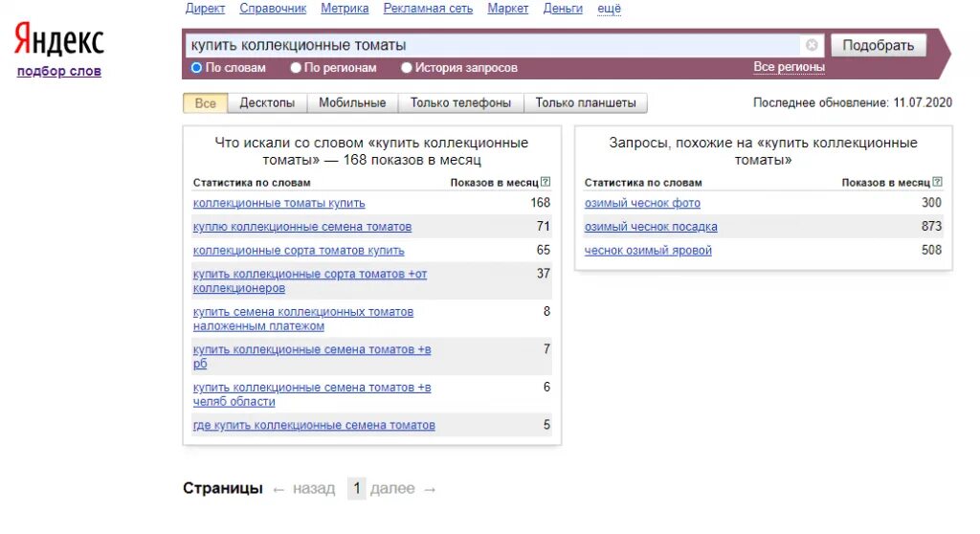This screenshot has width=980, height=534.
Task: Switch to the Только телефоны tab
Action: pos(460,103)
